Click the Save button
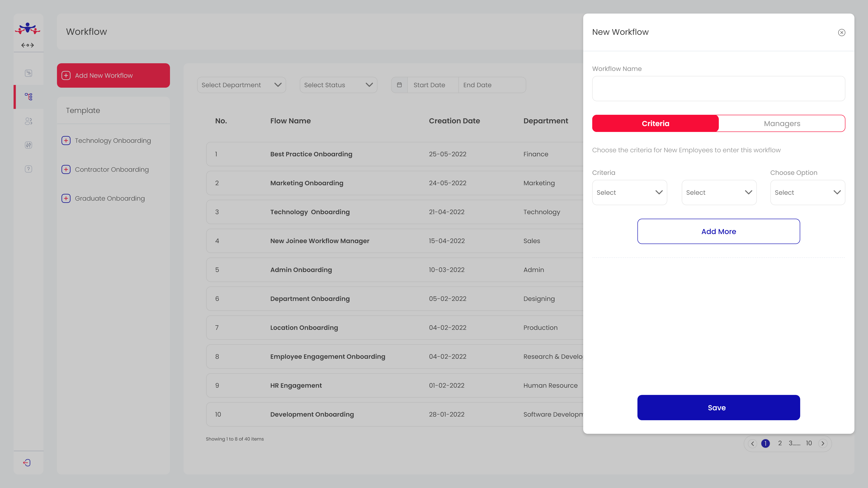 (718, 408)
